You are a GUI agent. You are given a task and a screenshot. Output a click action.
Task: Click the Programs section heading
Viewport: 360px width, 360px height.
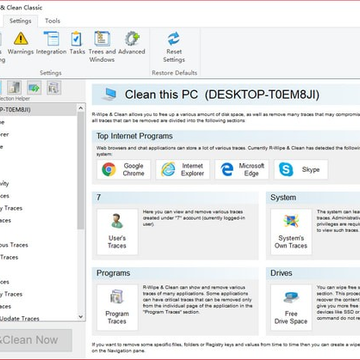(x=113, y=273)
